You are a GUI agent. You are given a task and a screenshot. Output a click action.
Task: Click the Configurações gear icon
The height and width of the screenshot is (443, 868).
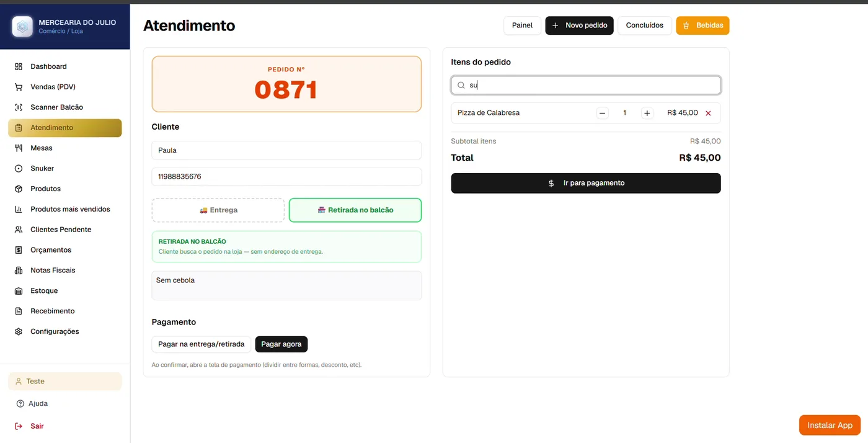point(19,332)
